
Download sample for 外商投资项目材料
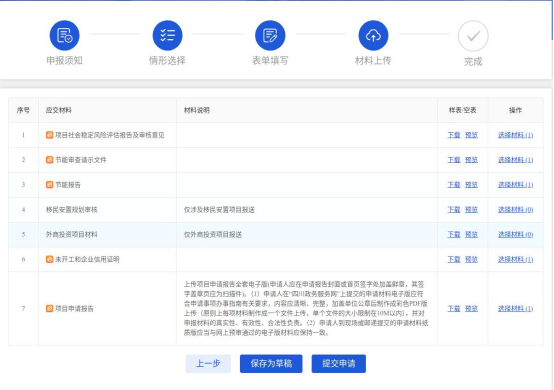click(454, 234)
